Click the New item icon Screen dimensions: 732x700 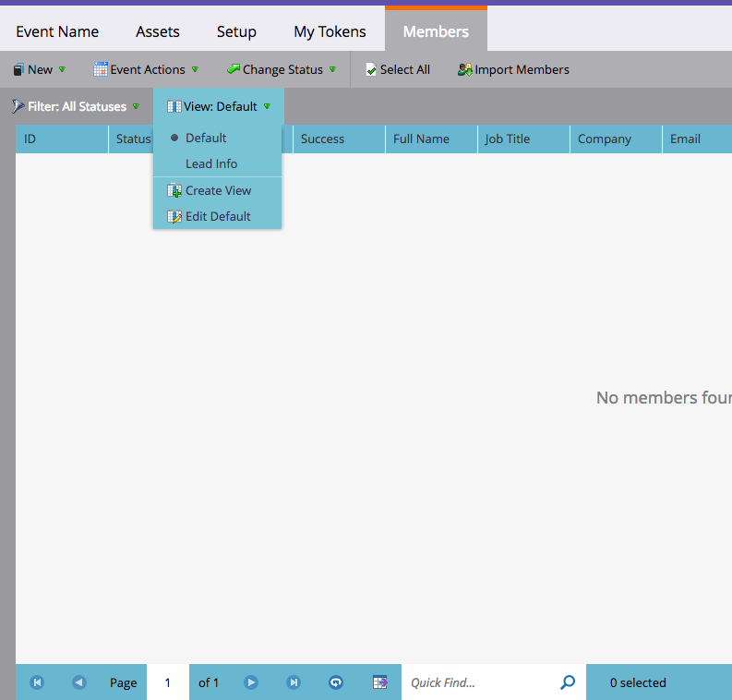point(18,69)
